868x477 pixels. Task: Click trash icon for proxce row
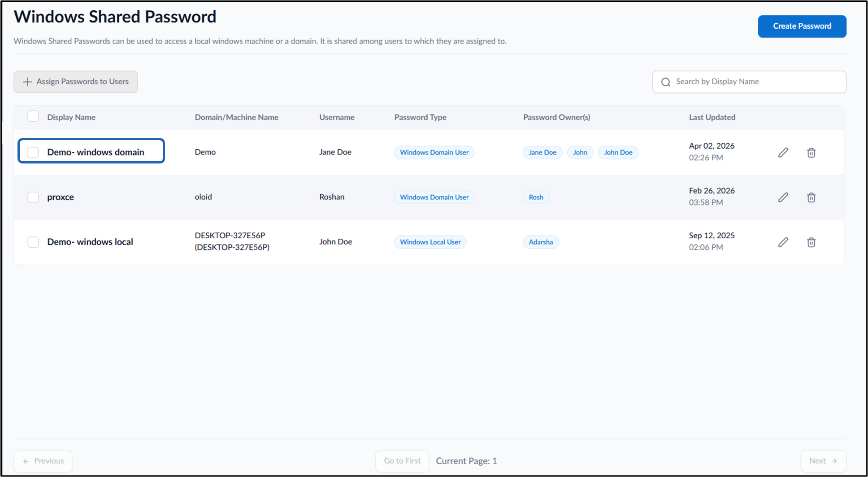pos(811,198)
